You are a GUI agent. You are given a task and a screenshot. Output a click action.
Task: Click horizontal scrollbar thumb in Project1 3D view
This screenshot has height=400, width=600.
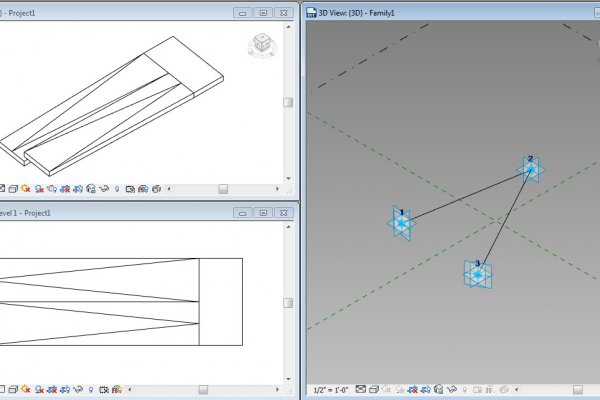(223, 188)
